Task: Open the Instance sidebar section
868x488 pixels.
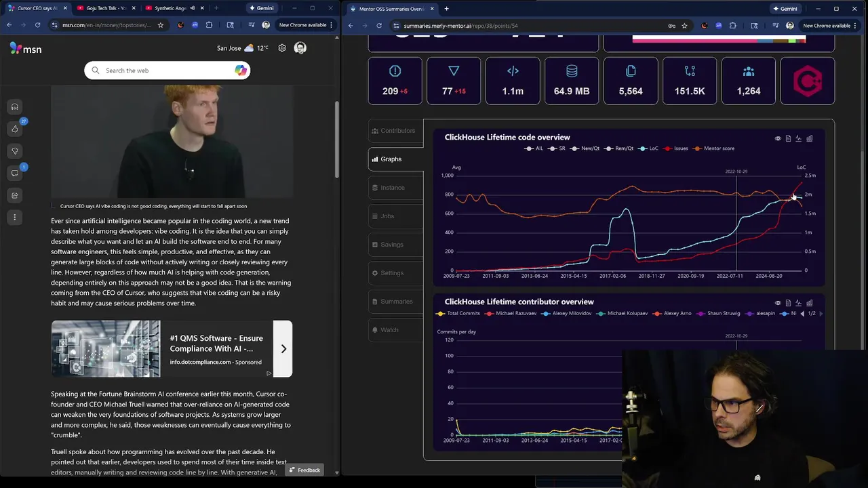Action: pos(395,188)
